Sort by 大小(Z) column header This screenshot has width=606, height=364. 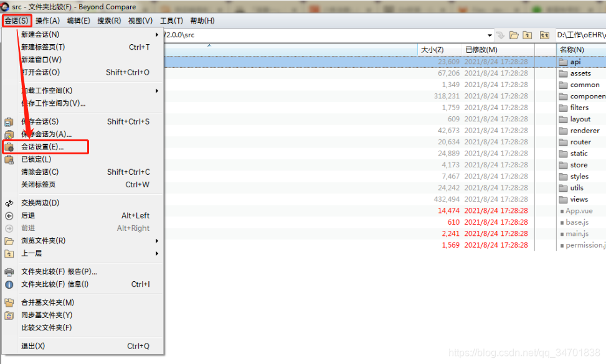[440, 49]
